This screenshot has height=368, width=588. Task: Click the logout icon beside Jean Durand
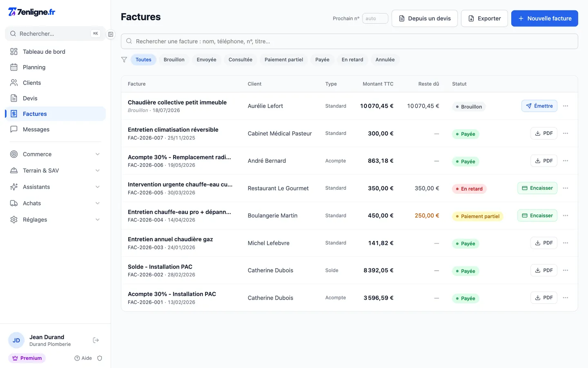pos(96,340)
